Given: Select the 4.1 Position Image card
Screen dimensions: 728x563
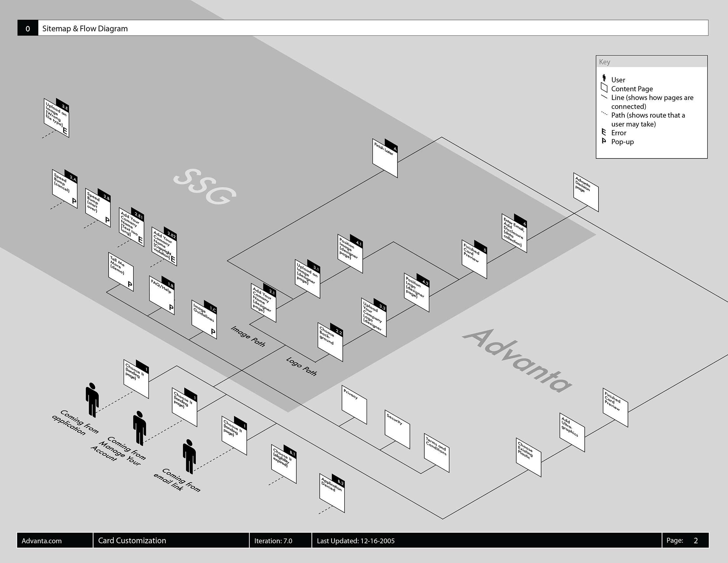Looking at the screenshot, I should tap(350, 254).
